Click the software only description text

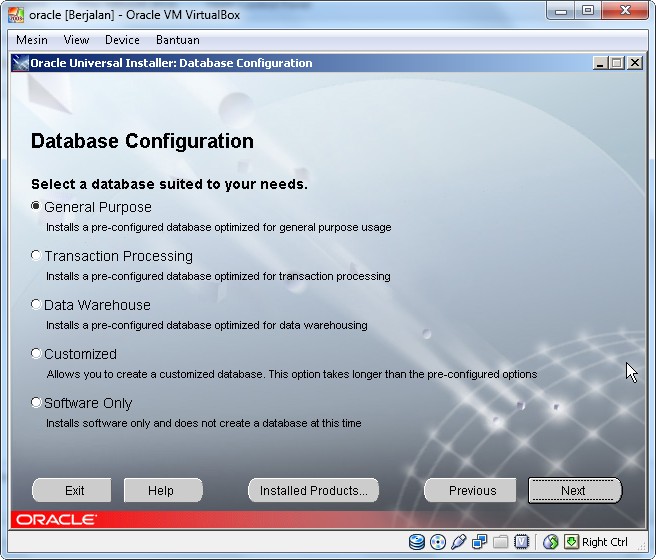point(203,423)
